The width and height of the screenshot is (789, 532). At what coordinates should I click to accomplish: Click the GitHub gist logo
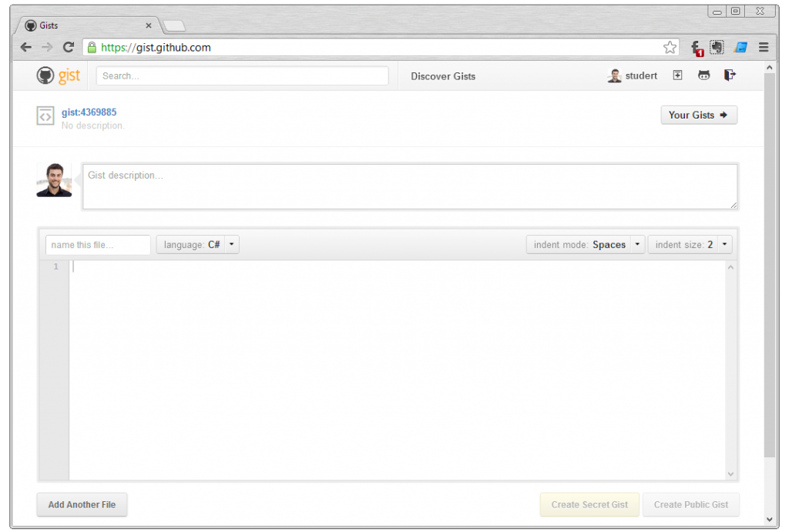[x=59, y=76]
